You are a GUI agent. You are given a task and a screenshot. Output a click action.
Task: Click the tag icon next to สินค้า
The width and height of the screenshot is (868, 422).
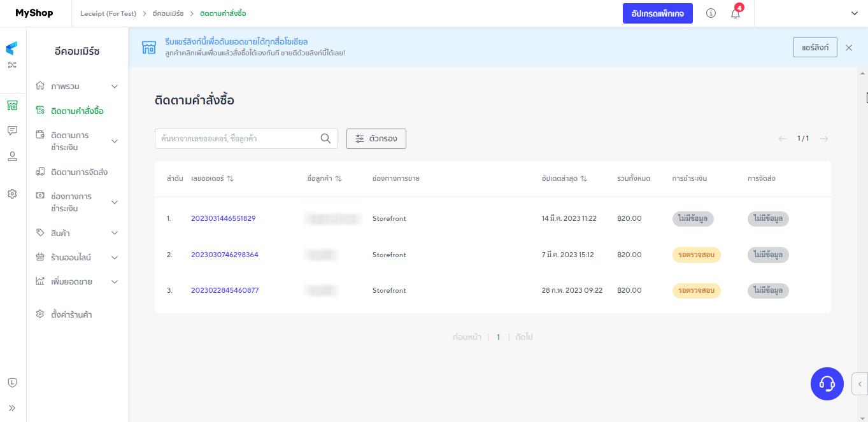(x=40, y=233)
